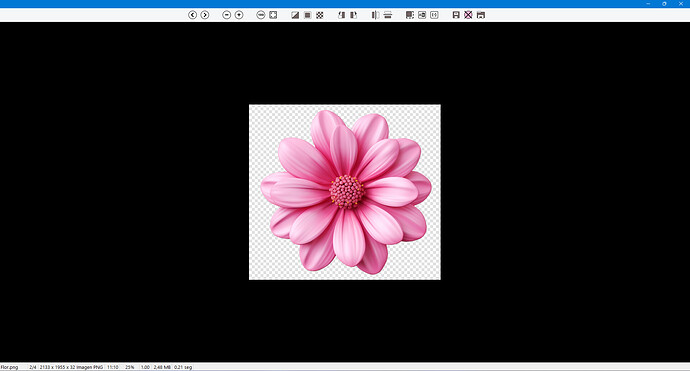Flip the image horizontally

[x=375, y=15]
